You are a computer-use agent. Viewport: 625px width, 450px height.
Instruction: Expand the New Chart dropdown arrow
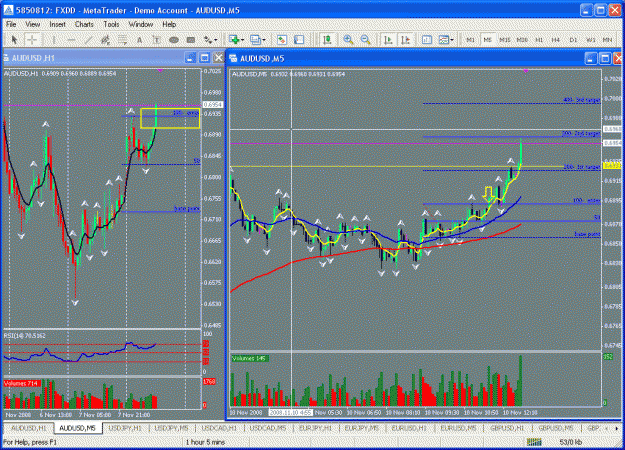coord(242,40)
